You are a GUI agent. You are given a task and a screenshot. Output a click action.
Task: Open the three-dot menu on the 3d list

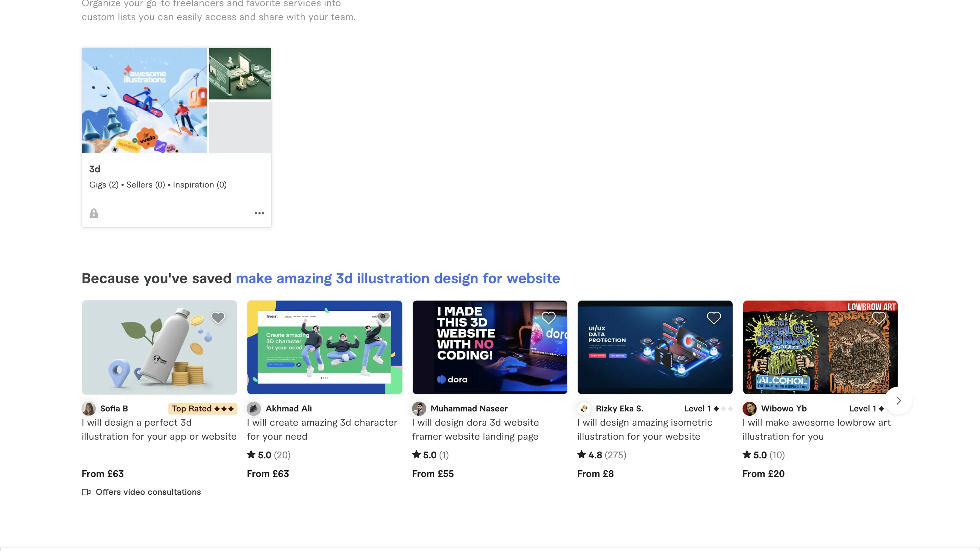point(260,213)
